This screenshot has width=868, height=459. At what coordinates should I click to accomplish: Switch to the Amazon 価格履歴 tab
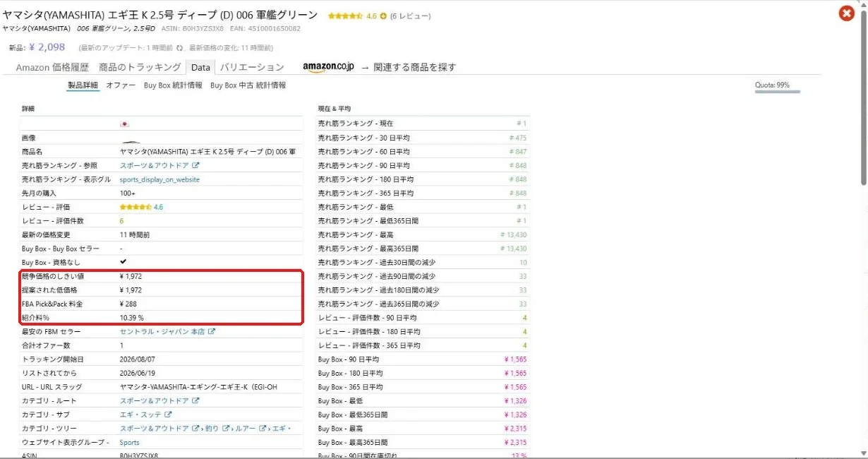[x=52, y=67]
